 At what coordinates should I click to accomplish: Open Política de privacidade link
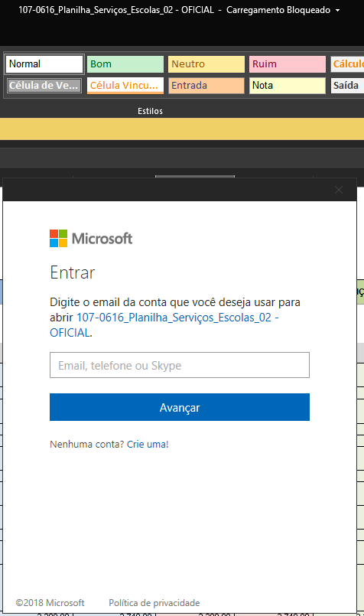pos(154,603)
